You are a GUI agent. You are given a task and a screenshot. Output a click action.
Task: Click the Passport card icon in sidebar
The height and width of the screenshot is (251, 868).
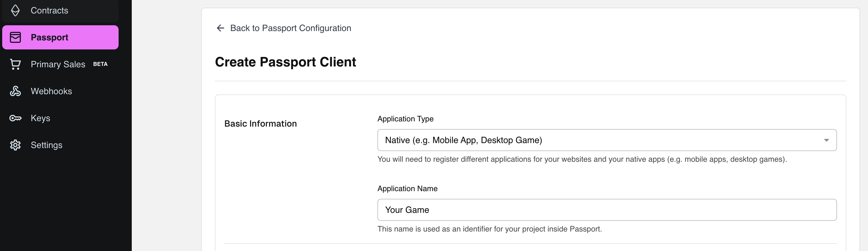15,37
